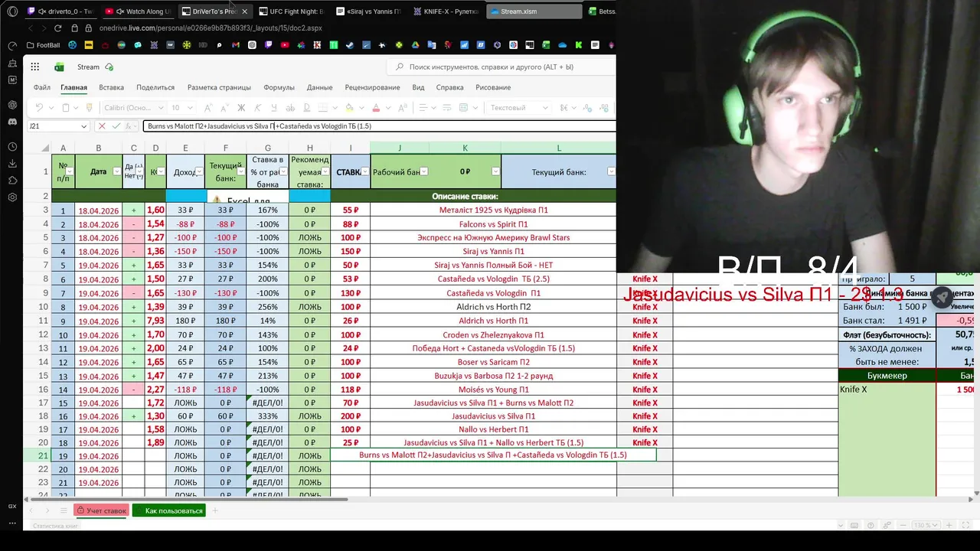
Task: Open the sidebar history clock icon
Action: click(x=12, y=147)
